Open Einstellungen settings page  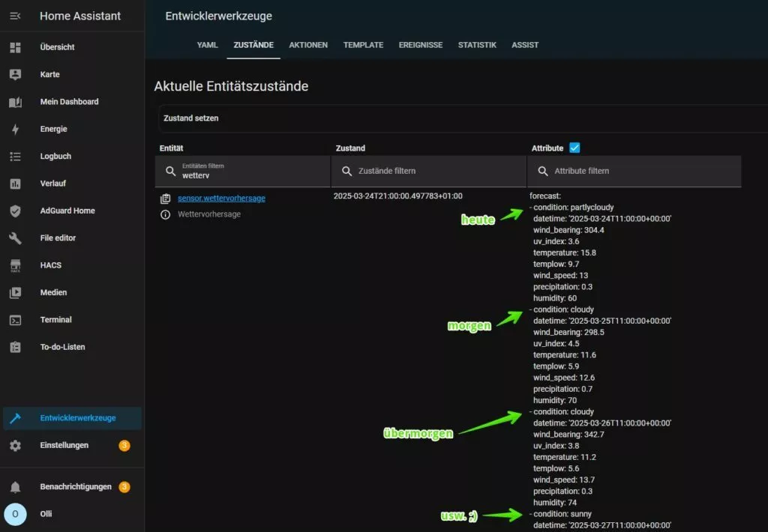click(64, 446)
